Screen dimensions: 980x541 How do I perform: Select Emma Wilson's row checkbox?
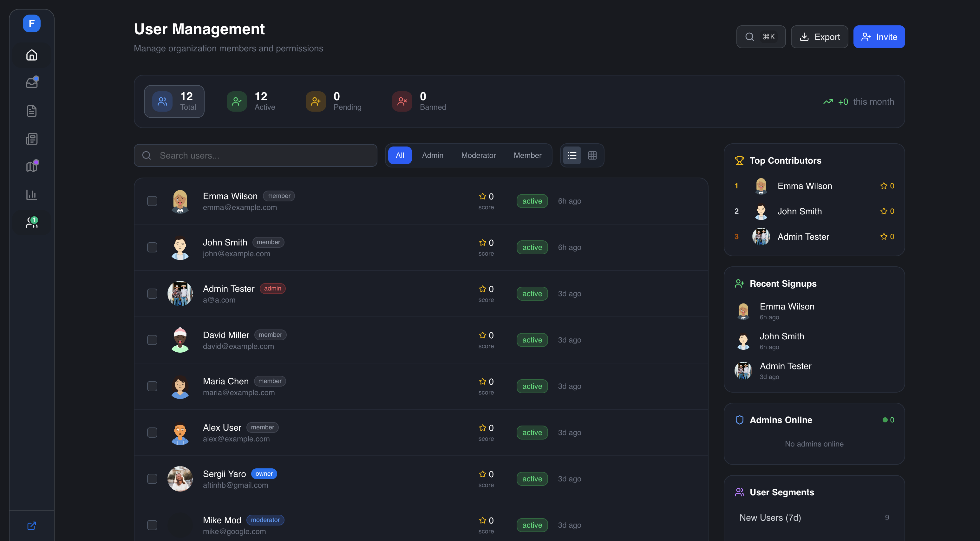tap(152, 201)
